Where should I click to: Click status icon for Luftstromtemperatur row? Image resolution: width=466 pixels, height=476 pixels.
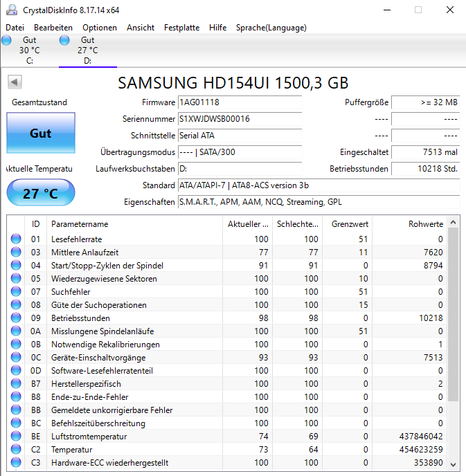(x=16, y=437)
